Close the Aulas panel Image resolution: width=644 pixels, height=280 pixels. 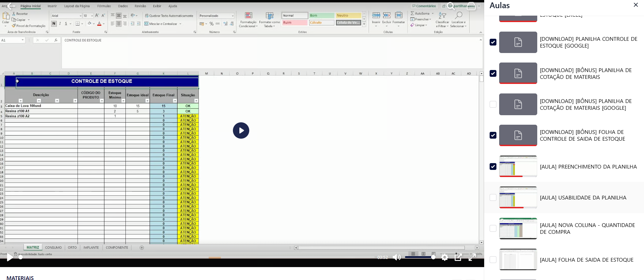636,5
